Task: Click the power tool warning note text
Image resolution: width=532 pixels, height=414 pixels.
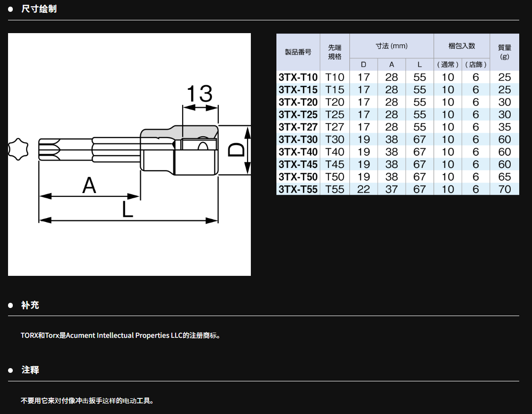Action: (x=88, y=401)
